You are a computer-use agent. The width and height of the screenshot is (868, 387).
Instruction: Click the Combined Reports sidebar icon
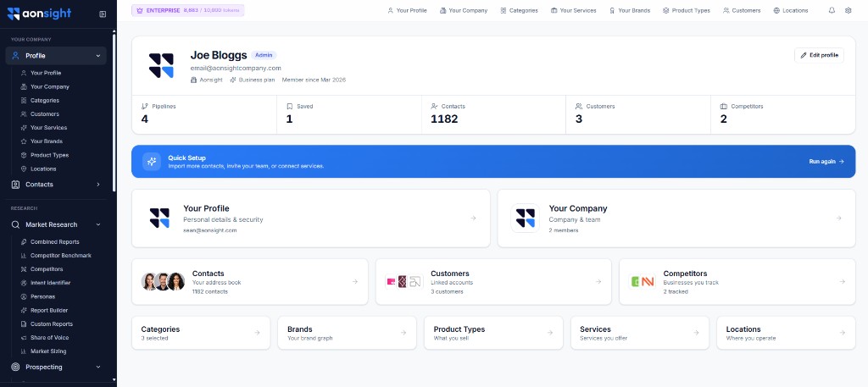coord(24,242)
